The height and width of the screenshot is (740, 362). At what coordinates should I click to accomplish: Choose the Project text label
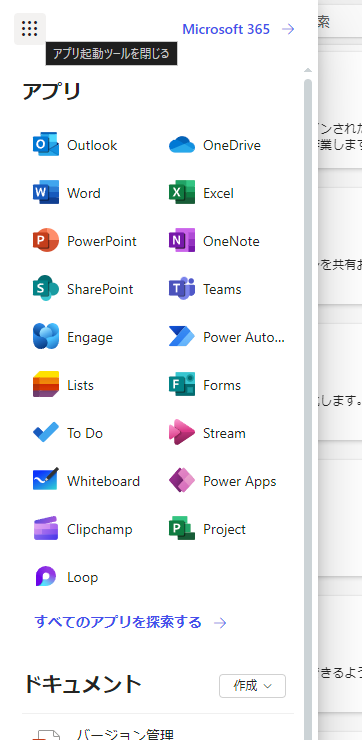[224, 530]
